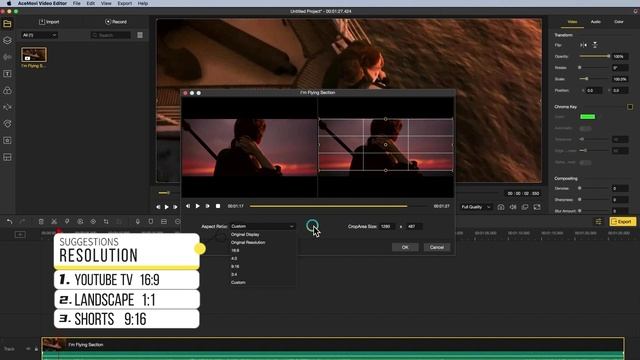
Task: Open the Help menu
Action: 143,3
